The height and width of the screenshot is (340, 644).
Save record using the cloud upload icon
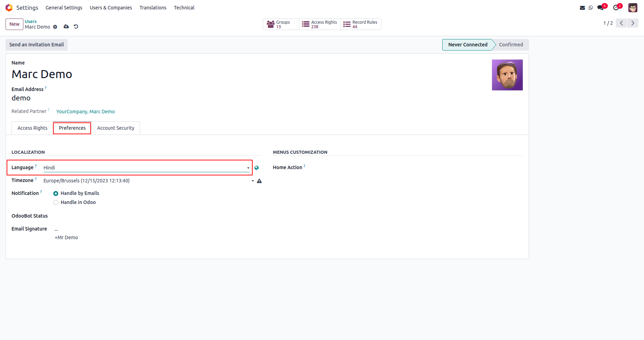pyautogui.click(x=66, y=27)
